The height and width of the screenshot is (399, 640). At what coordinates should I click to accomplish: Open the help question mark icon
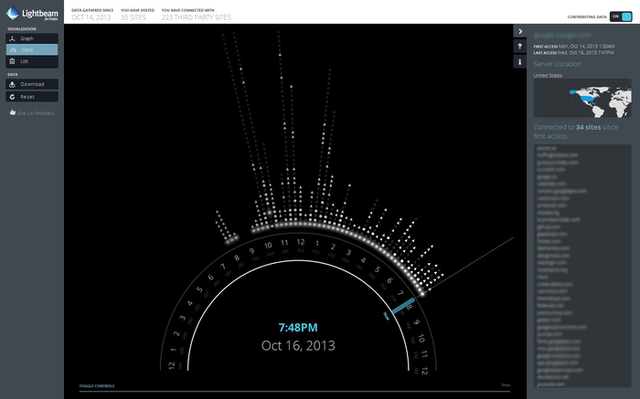tap(520, 47)
